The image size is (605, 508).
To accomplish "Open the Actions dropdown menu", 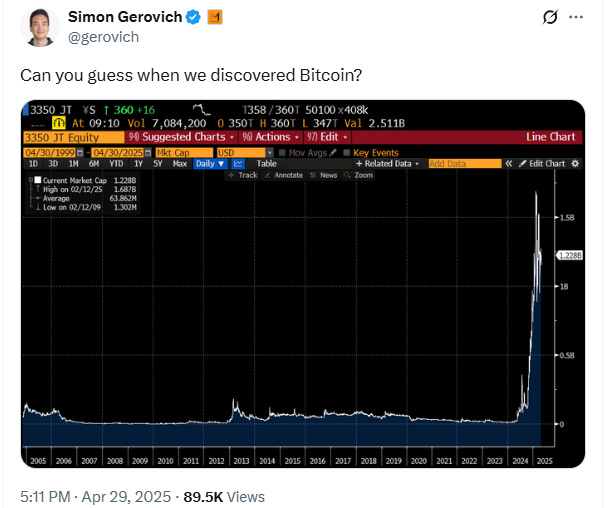I will point(270,137).
